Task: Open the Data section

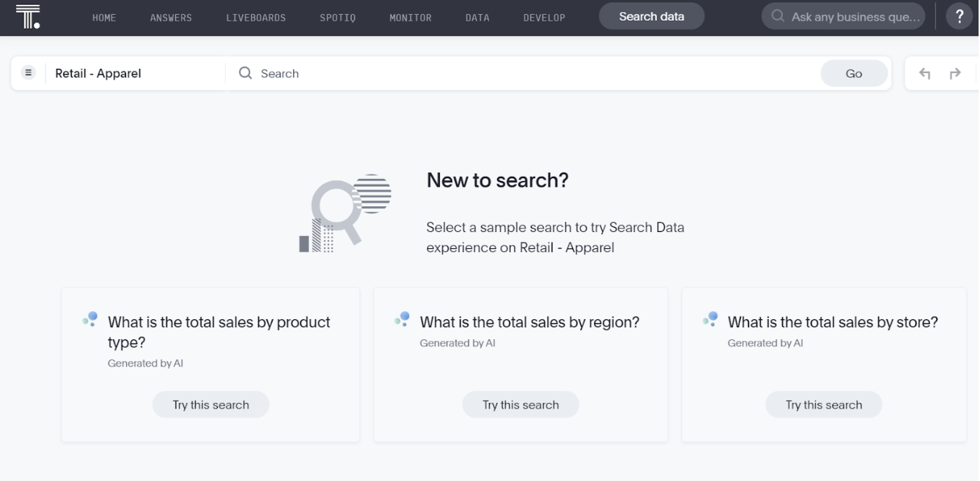Action: 477,18
